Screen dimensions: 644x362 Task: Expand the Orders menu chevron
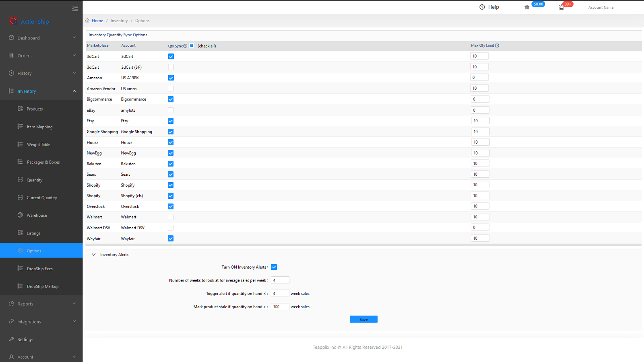click(x=74, y=56)
